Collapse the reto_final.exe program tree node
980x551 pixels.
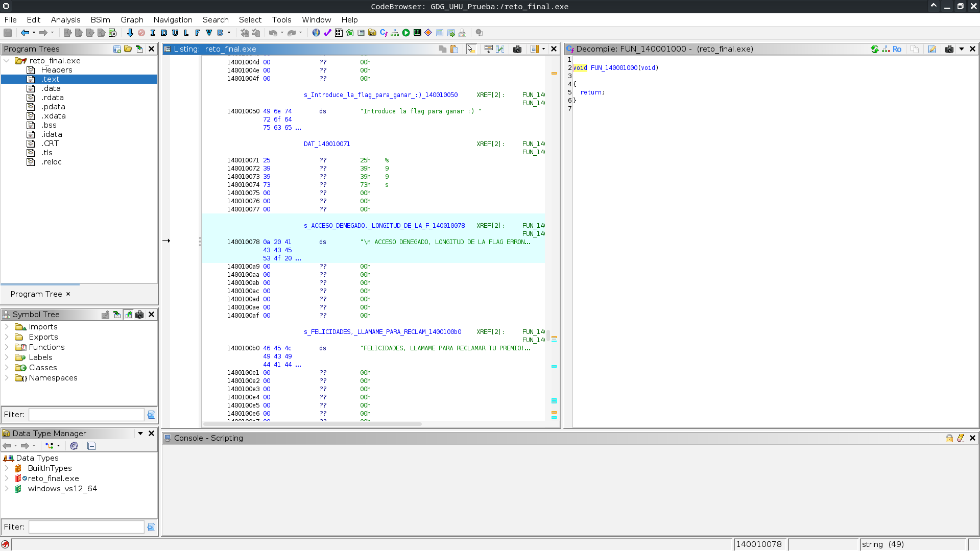(7, 61)
